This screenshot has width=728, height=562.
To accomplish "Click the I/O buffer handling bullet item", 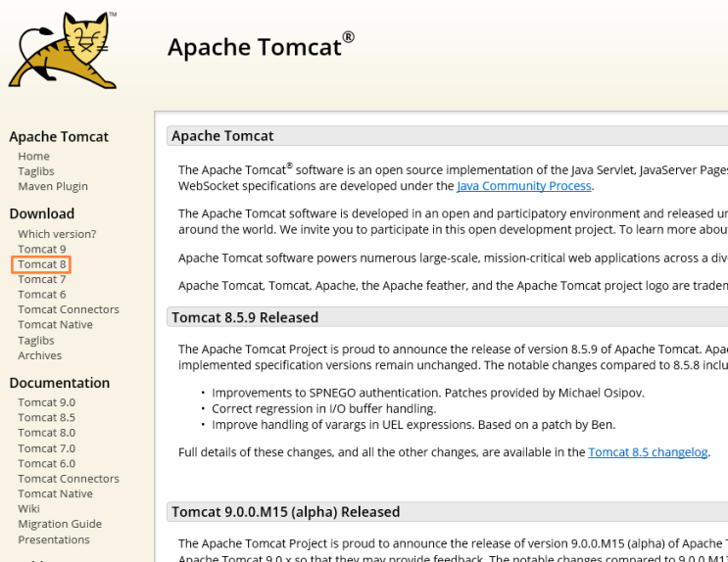I will click(x=323, y=408).
